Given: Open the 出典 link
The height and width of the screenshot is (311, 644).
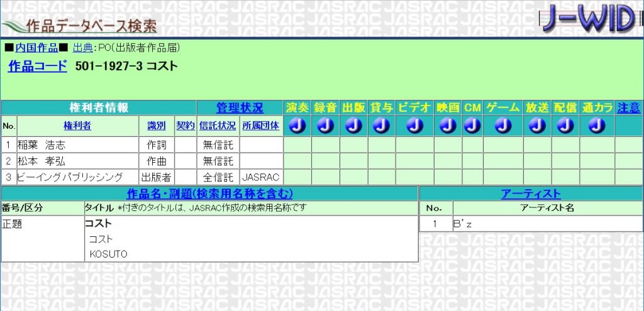Looking at the screenshot, I should [83, 48].
